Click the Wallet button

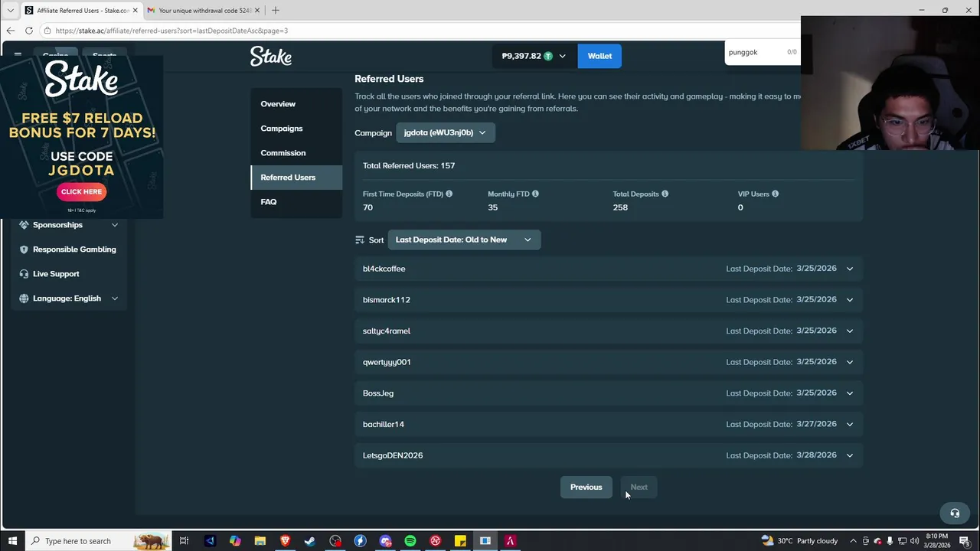coord(599,56)
